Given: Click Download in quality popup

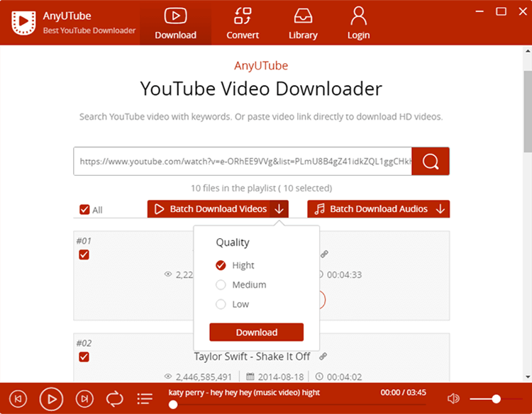Looking at the screenshot, I should 257,332.
